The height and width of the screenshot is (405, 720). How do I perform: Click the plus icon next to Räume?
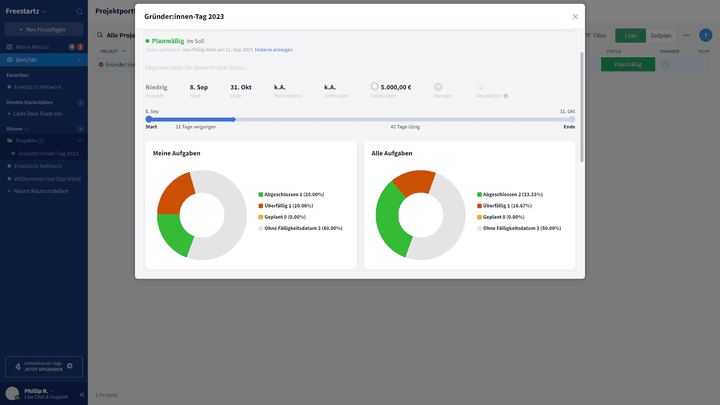coord(80,129)
